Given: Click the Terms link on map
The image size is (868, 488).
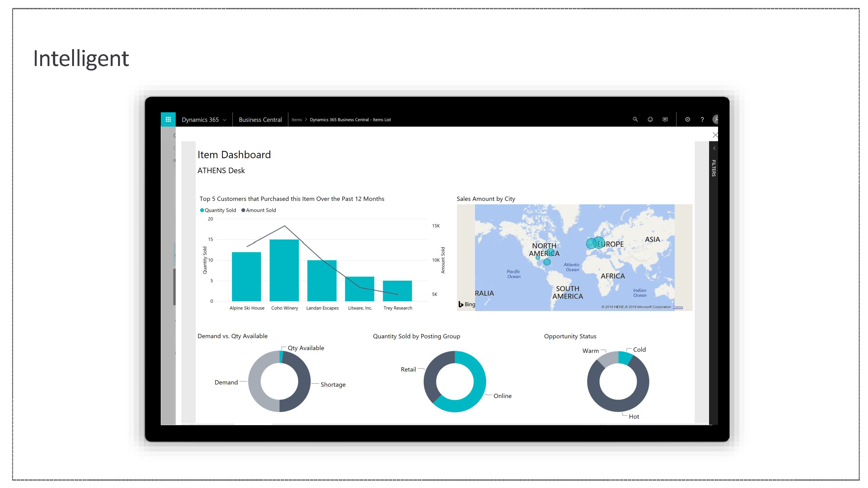Looking at the screenshot, I should pyautogui.click(x=678, y=307).
